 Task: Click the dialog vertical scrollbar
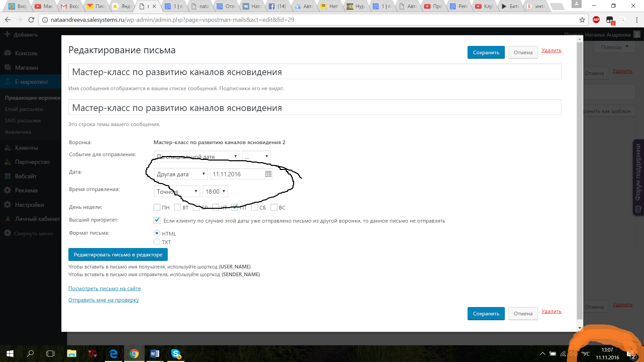pos(580,181)
